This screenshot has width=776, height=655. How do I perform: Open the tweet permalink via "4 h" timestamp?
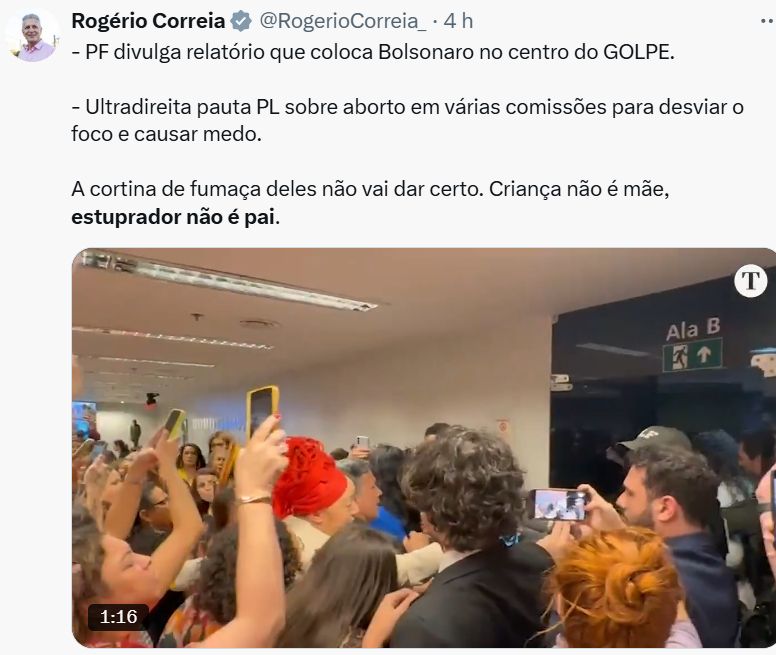click(x=458, y=21)
